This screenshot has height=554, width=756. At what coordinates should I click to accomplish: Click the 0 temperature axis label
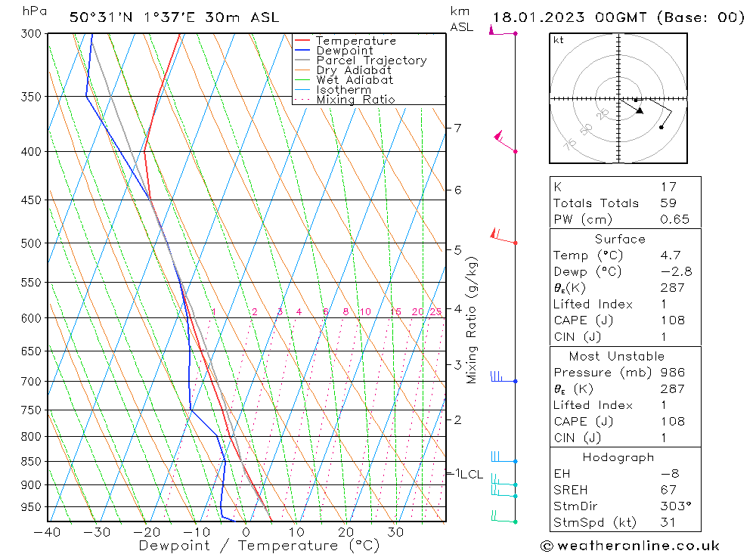pos(246,532)
